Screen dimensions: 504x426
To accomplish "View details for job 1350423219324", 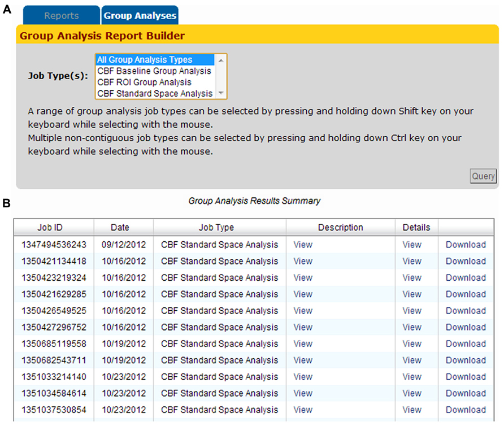I will [412, 277].
